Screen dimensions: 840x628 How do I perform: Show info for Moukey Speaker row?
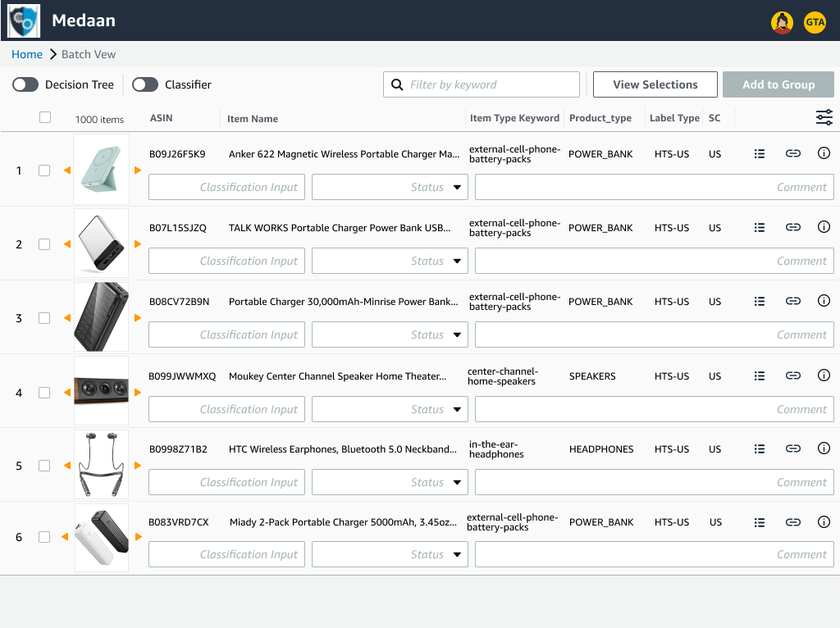pos(824,375)
